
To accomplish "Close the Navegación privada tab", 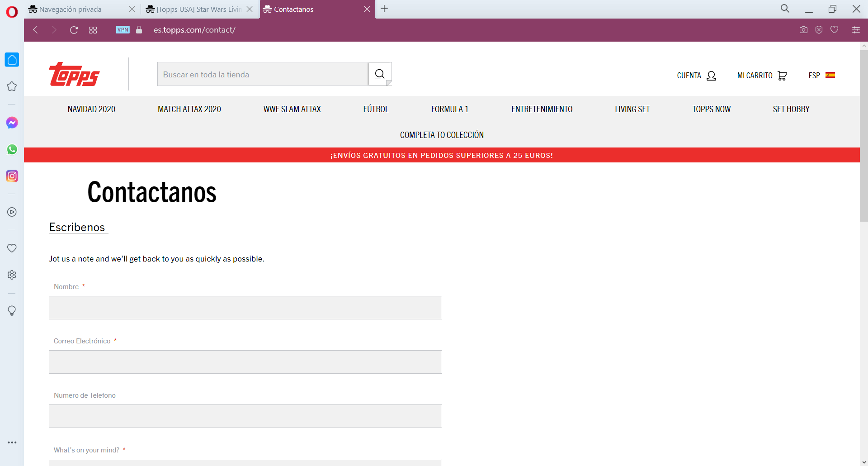I will [x=132, y=9].
